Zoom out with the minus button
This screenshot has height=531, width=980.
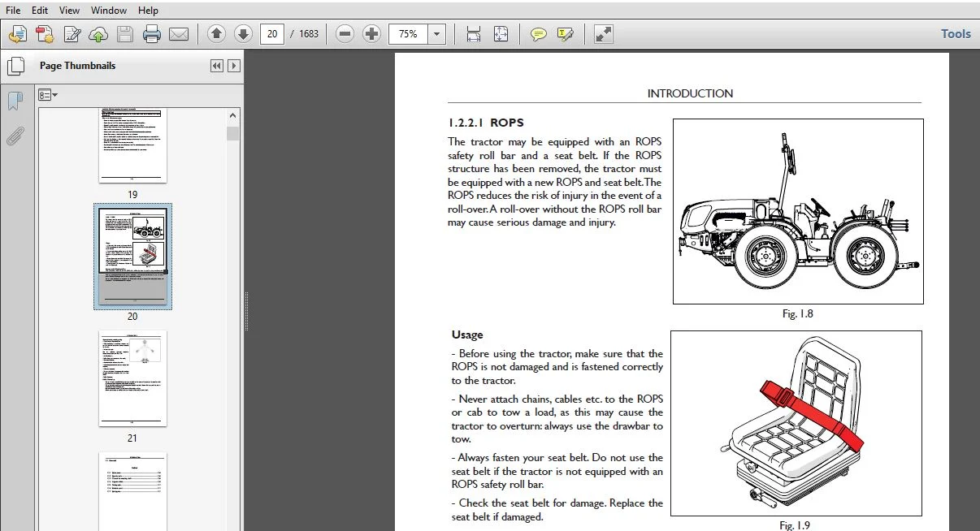(345, 34)
